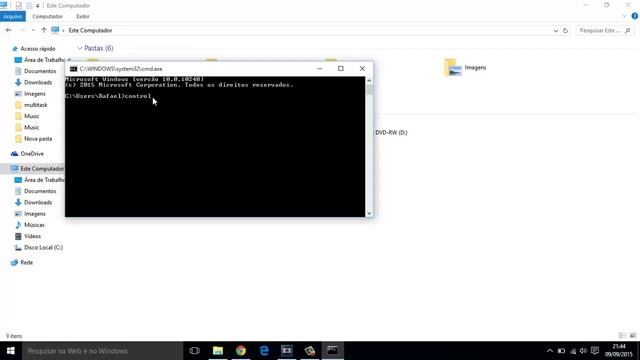Viewport: 640px width, 360px height.
Task: Collapse the Pastas (6) group
Action: coord(80,48)
